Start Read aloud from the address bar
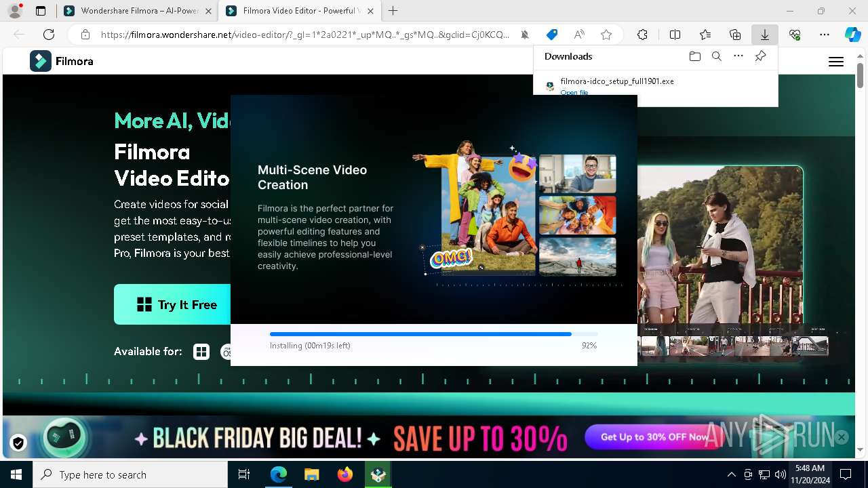The width and height of the screenshot is (868, 488). [x=579, y=35]
